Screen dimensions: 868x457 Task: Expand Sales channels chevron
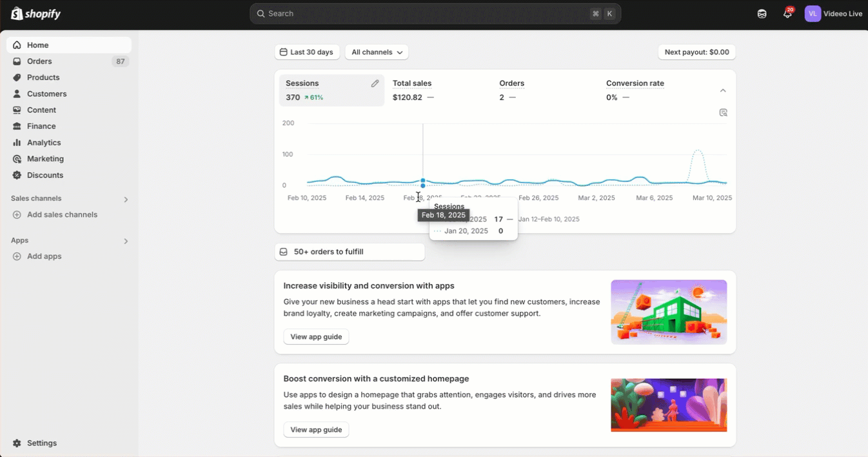coord(126,199)
